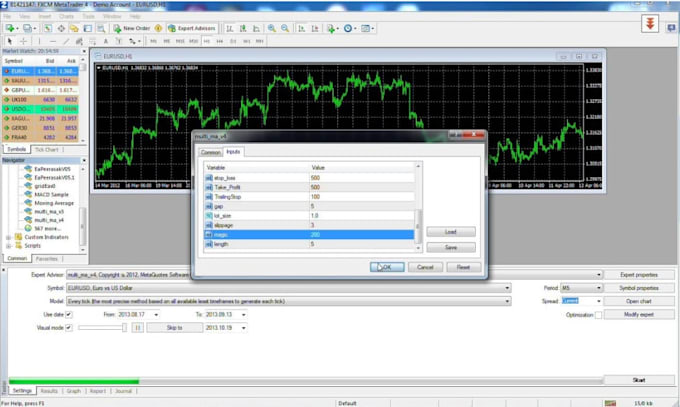Open the Model dropdown showing Every tick
The width and height of the screenshot is (680, 407).
[x=507, y=301]
